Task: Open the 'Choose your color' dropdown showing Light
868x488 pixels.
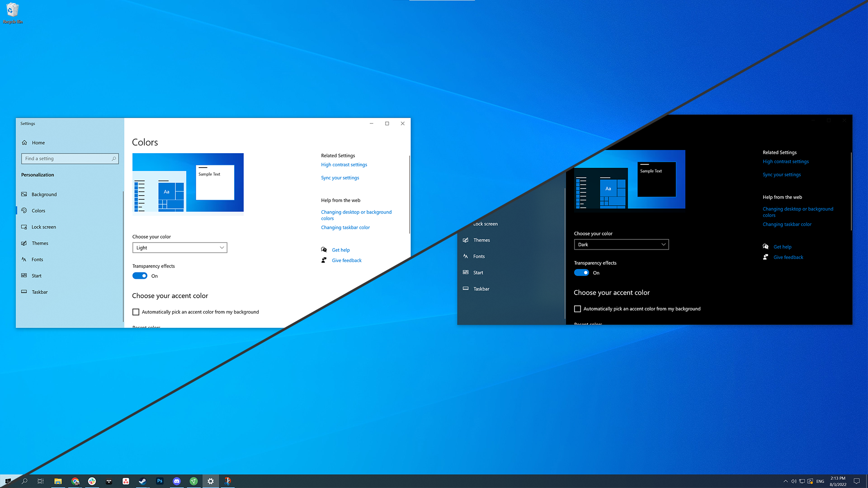Action: (179, 247)
